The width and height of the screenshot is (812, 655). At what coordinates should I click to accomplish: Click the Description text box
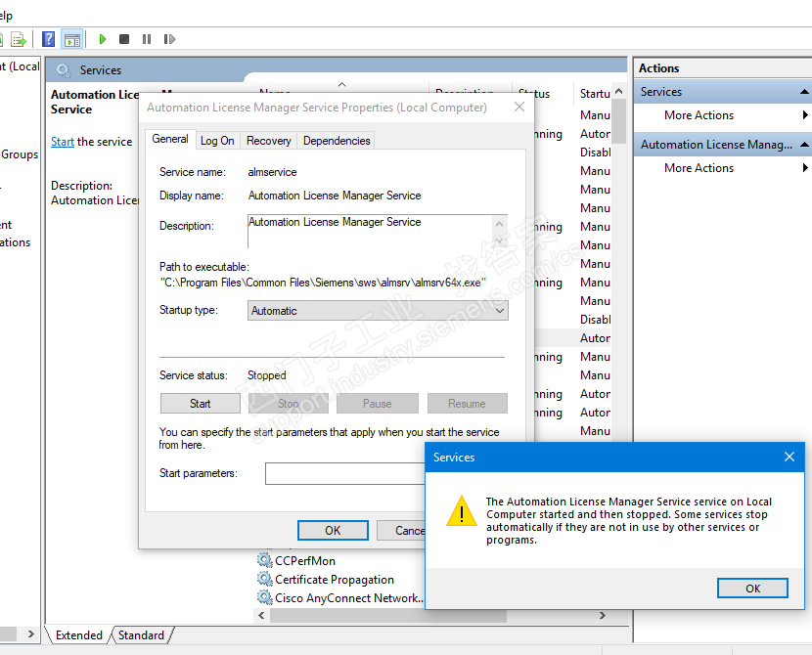point(378,232)
